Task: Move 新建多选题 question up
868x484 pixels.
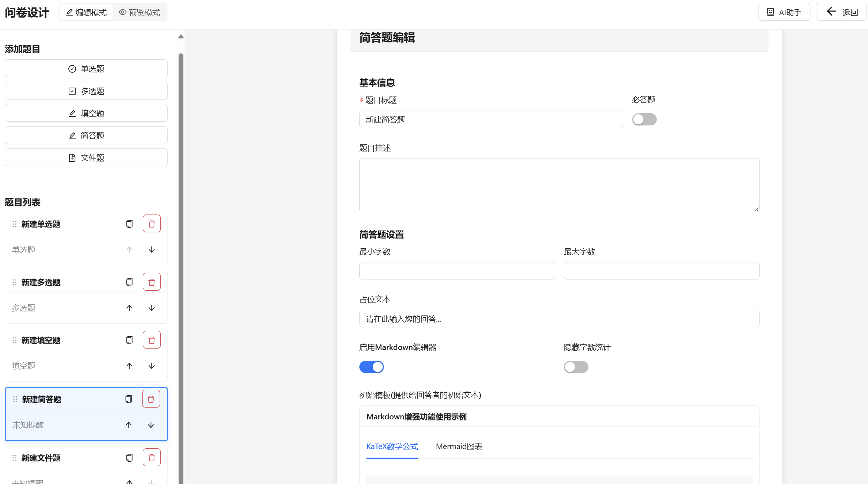Action: [x=129, y=308]
